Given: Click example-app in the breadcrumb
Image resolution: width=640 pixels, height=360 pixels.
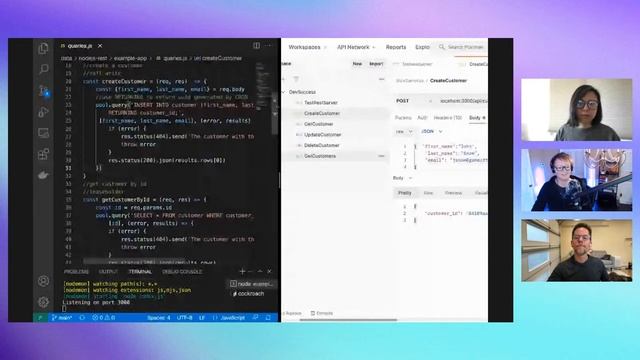Looking at the screenshot, I should click(130, 58).
